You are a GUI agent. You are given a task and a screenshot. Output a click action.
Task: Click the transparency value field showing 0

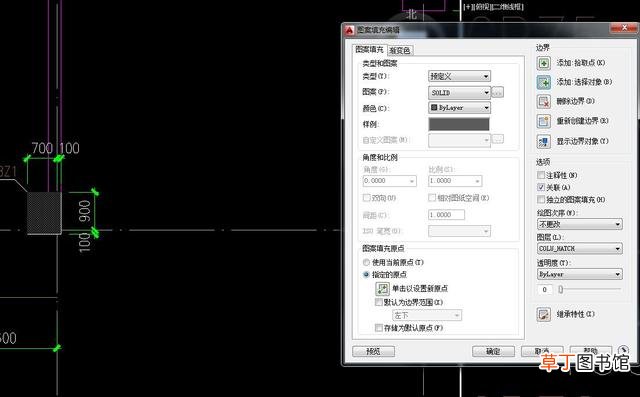[544, 290]
